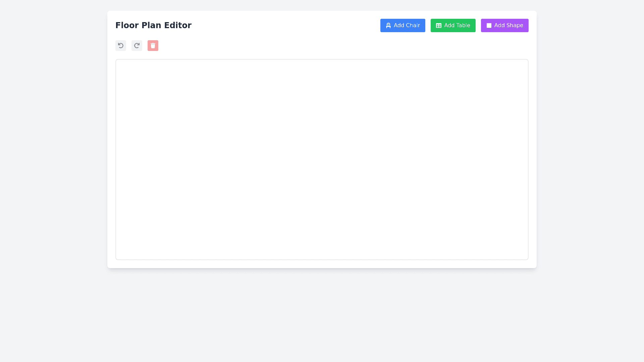Delete the selected item with the trash button
Image resolution: width=644 pixels, height=362 pixels.
tap(153, 46)
